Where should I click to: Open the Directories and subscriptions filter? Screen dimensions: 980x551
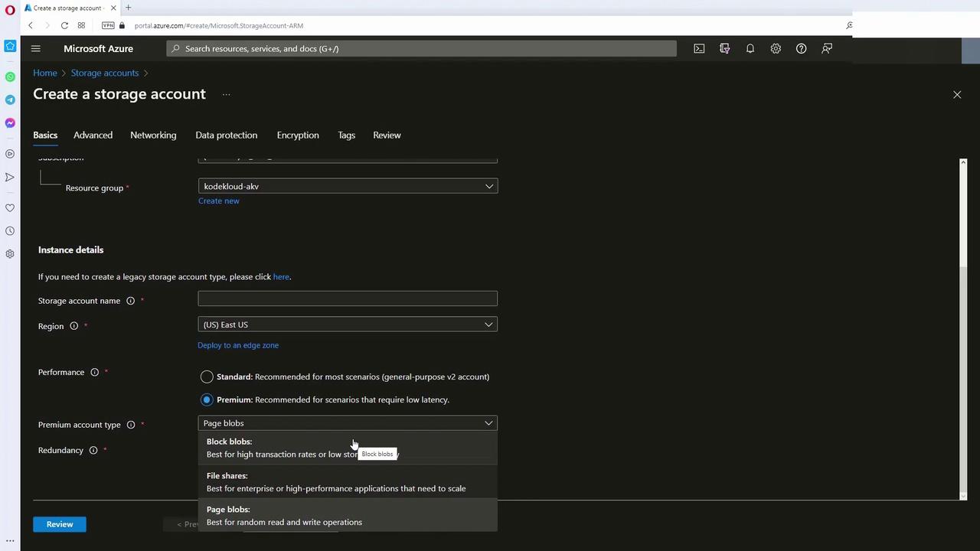724,48
